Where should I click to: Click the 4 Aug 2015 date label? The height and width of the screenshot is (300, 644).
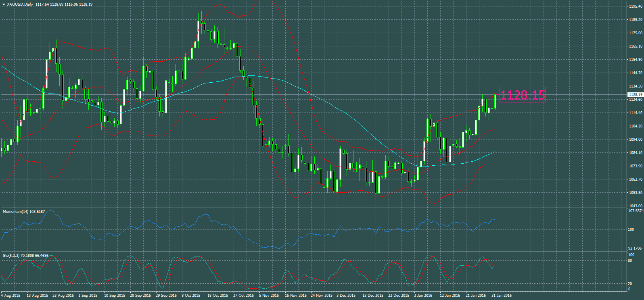[x=11, y=296]
